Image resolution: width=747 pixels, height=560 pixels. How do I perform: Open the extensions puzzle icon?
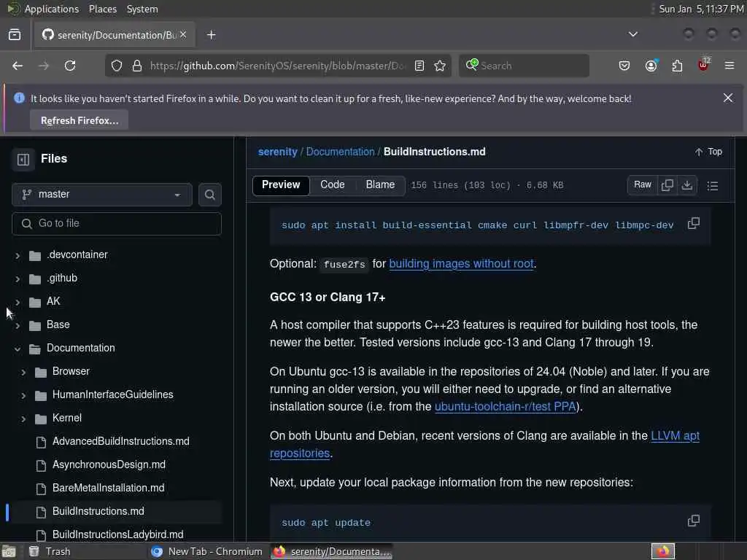[x=677, y=66]
